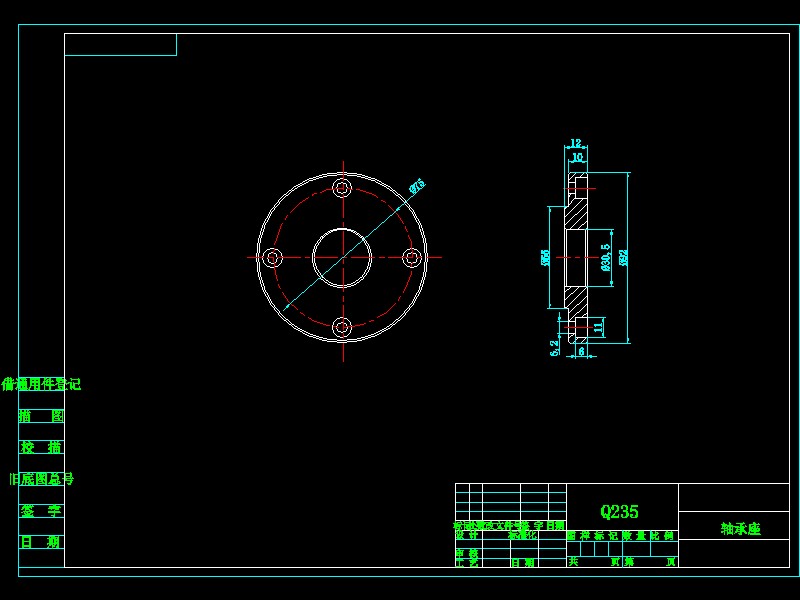Pick the right bolt hole in front view
This screenshot has height=600, width=800.
tap(412, 258)
